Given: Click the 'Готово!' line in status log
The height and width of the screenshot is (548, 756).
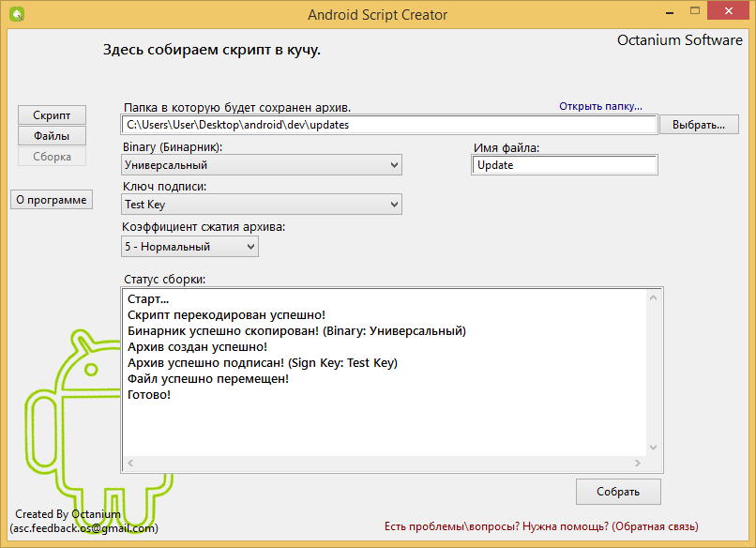Looking at the screenshot, I should click(149, 395).
